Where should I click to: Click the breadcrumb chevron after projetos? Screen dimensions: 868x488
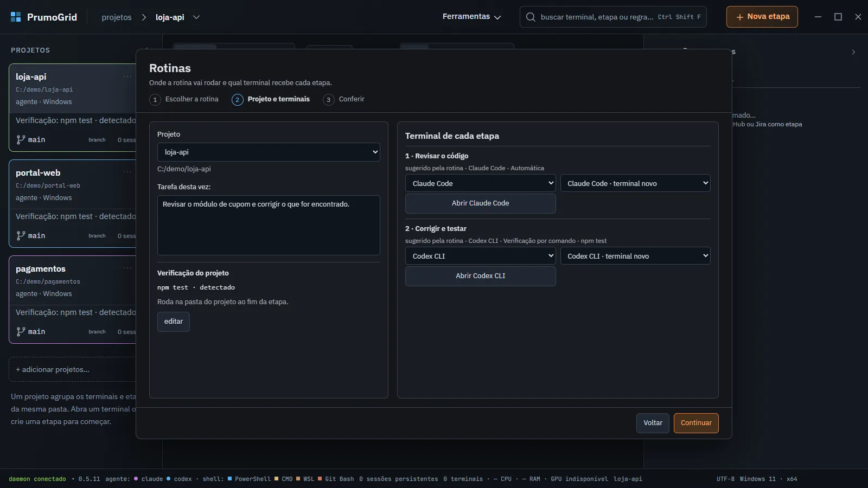[144, 17]
